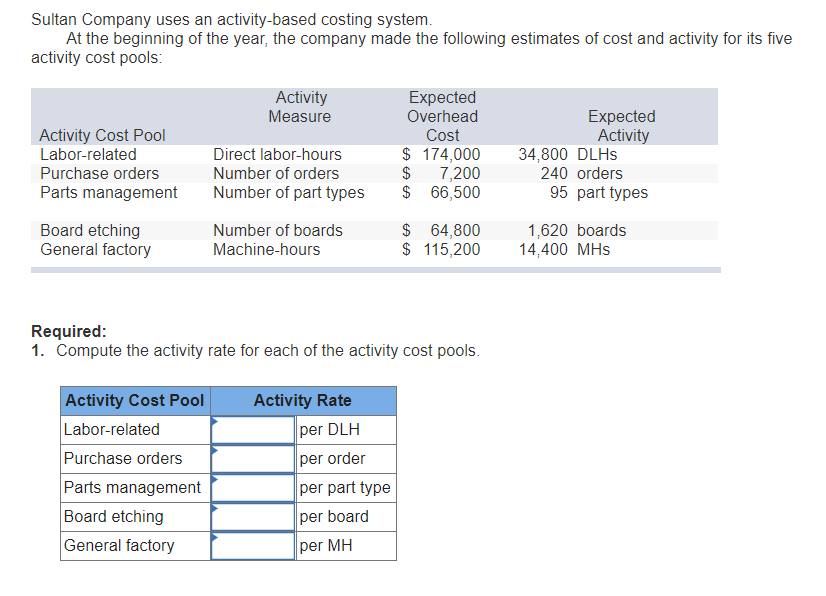The height and width of the screenshot is (596, 826).
Task: Select the Activity Rate column header
Action: (x=303, y=400)
